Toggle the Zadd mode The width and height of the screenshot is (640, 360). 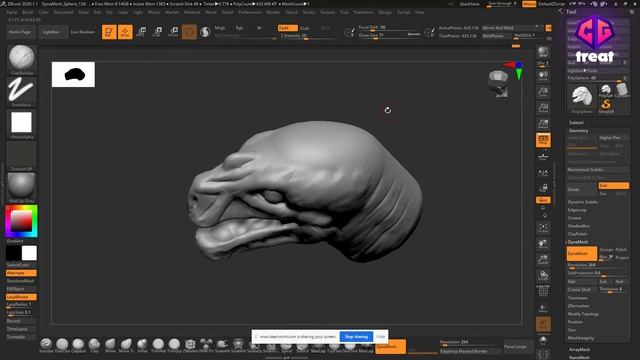pos(287,28)
